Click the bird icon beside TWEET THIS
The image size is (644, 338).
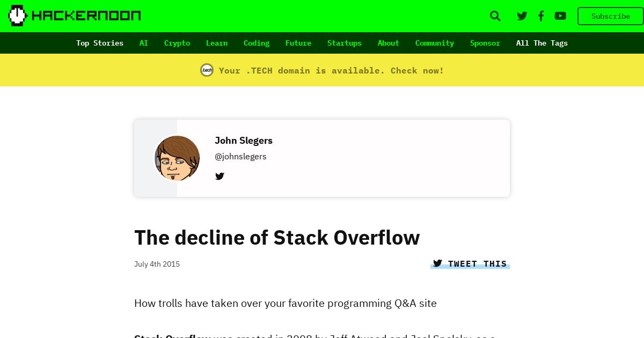(437, 263)
